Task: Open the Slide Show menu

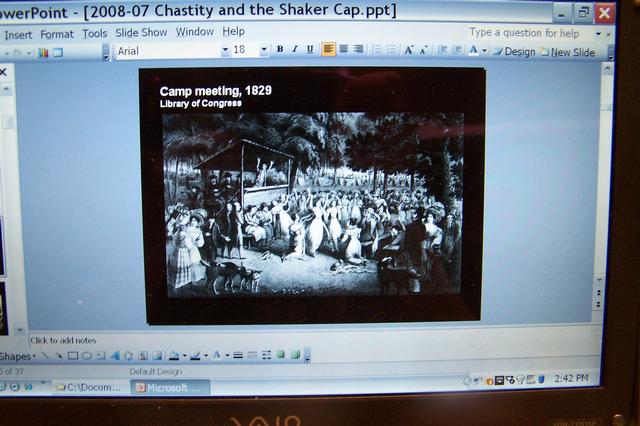Action: click(141, 32)
